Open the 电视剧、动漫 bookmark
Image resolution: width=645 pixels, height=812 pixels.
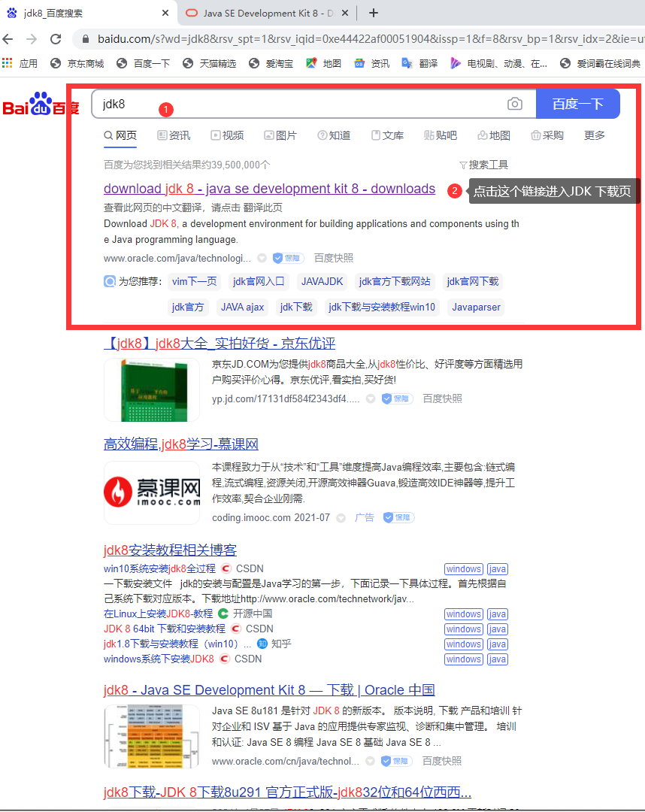498,63
